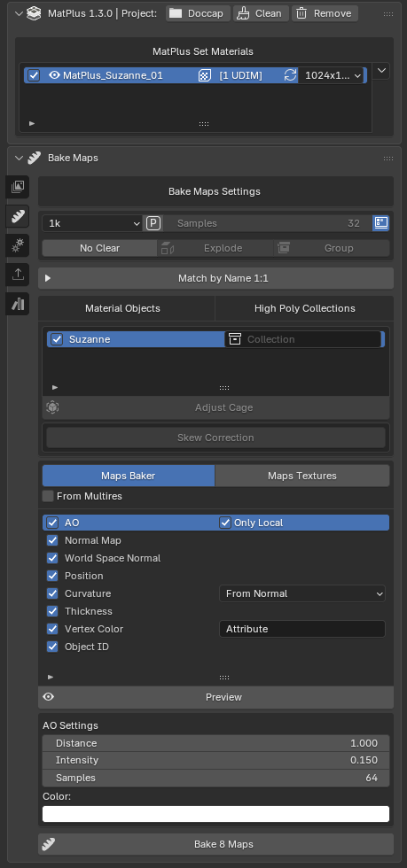The width and height of the screenshot is (407, 868).
Task: Adjust the AO Intensity value
Action: [x=215, y=761]
